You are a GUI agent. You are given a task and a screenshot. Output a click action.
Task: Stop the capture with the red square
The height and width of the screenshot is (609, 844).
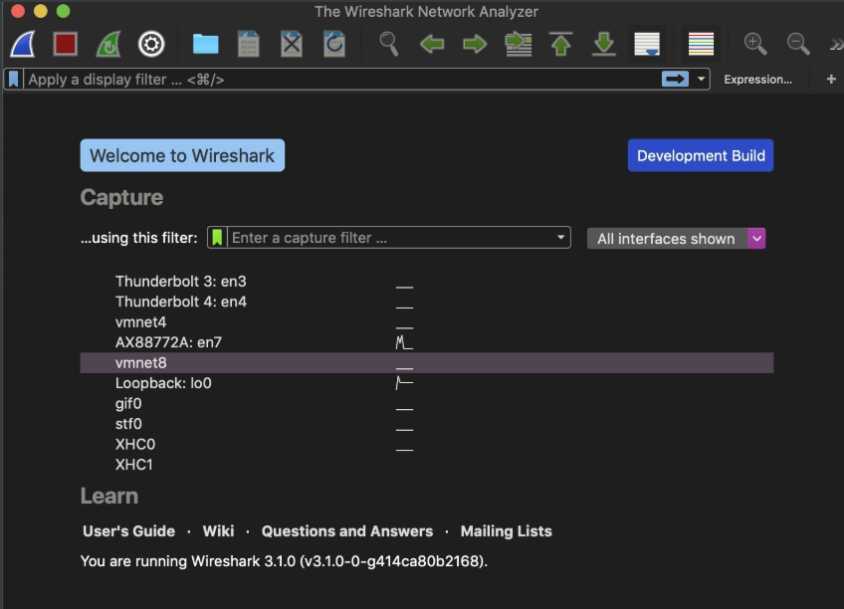pos(65,44)
